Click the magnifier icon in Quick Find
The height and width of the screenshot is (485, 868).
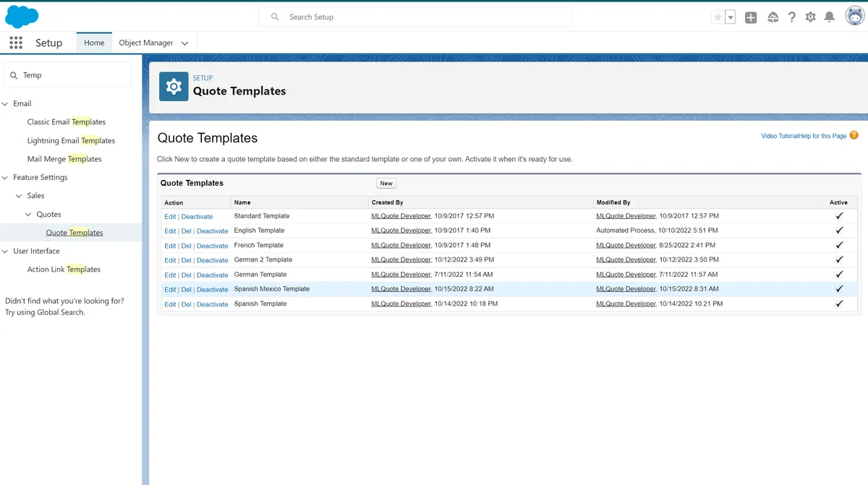[14, 75]
